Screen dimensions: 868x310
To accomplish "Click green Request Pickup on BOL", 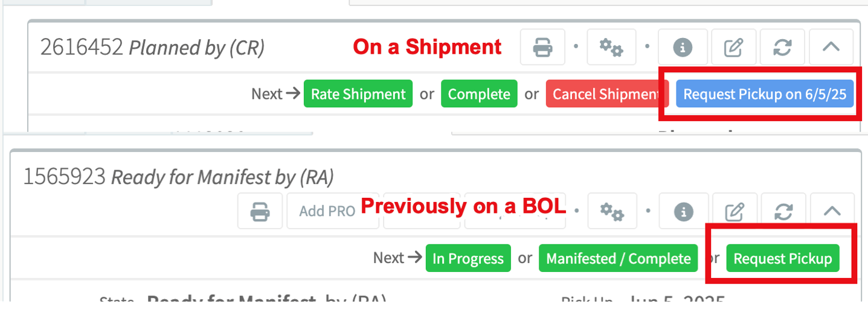I will [x=782, y=259].
